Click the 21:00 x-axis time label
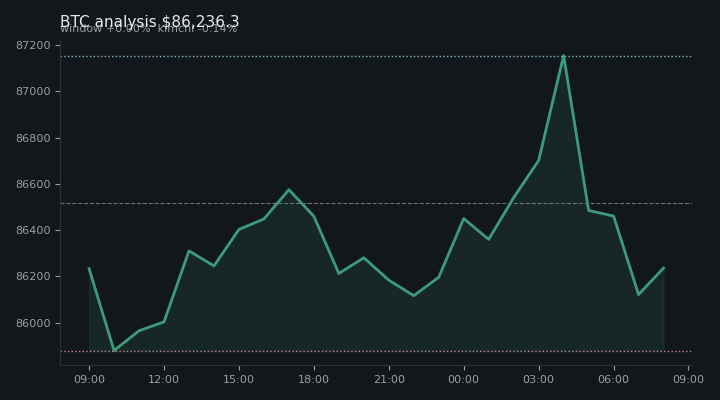The width and height of the screenshot is (720, 400). [x=389, y=379]
